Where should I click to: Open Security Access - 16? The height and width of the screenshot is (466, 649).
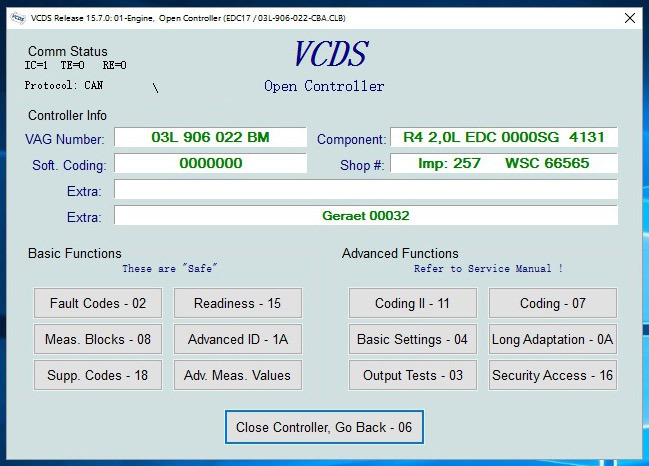point(553,375)
